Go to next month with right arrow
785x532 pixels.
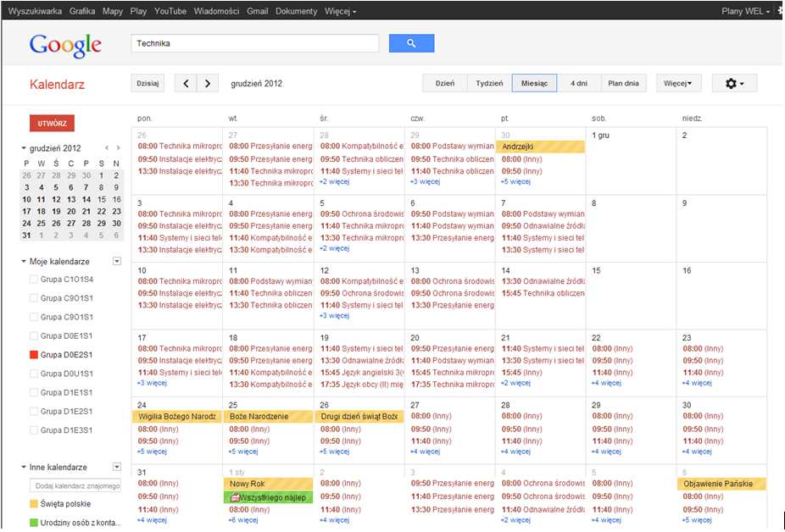point(208,84)
